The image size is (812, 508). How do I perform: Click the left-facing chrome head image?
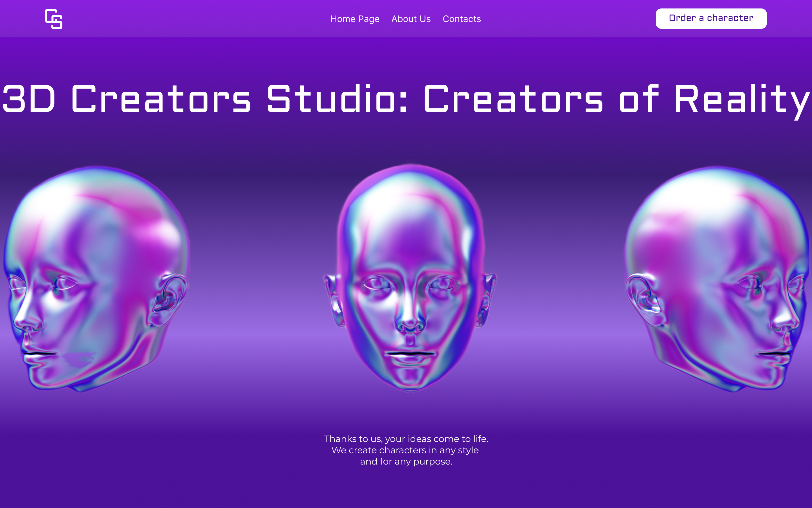tap(97, 279)
